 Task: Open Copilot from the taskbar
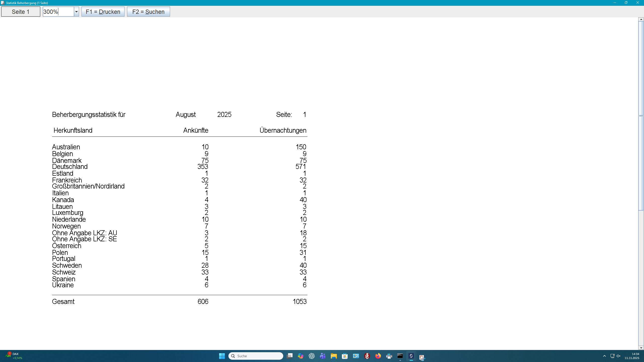pyautogui.click(x=301, y=356)
